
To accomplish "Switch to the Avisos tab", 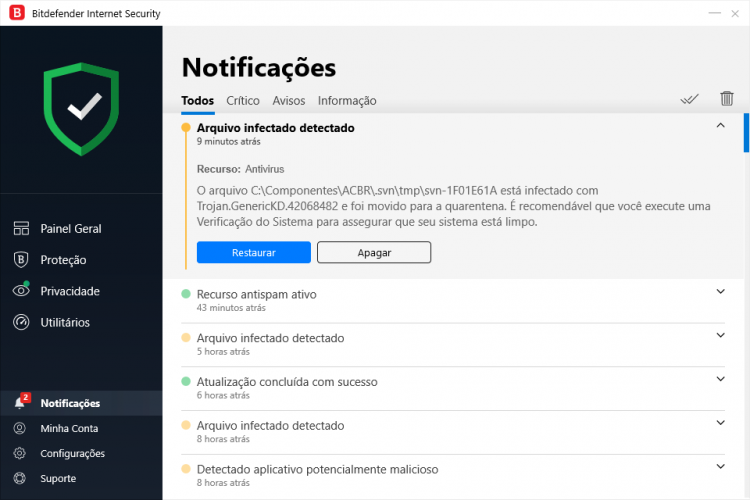I will coord(288,100).
